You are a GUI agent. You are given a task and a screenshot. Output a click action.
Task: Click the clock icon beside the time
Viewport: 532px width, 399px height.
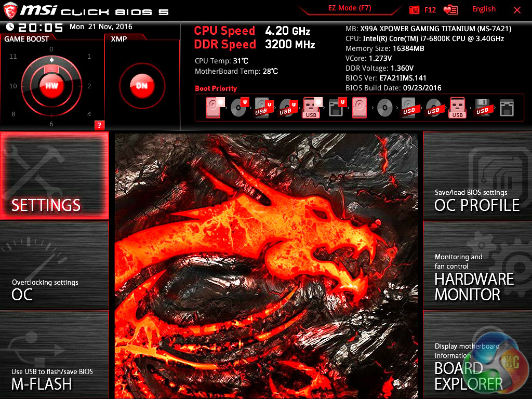point(10,27)
